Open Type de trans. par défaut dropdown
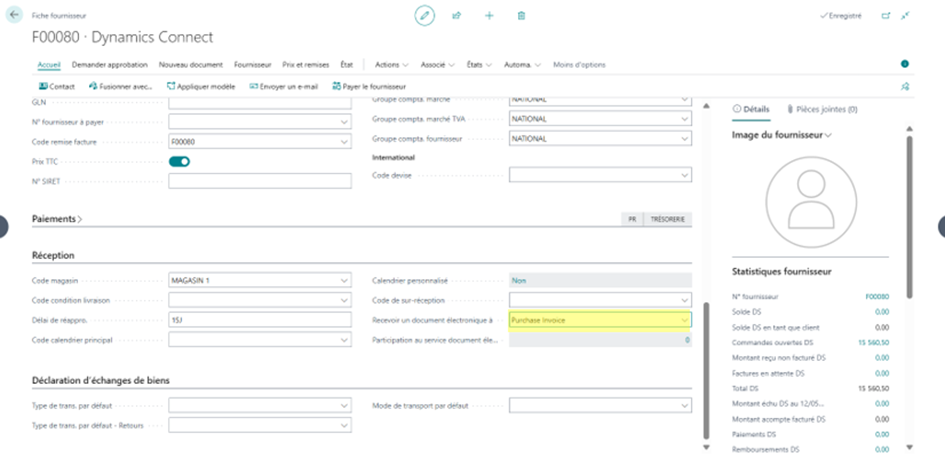This screenshot has height=473, width=945. tap(344, 406)
